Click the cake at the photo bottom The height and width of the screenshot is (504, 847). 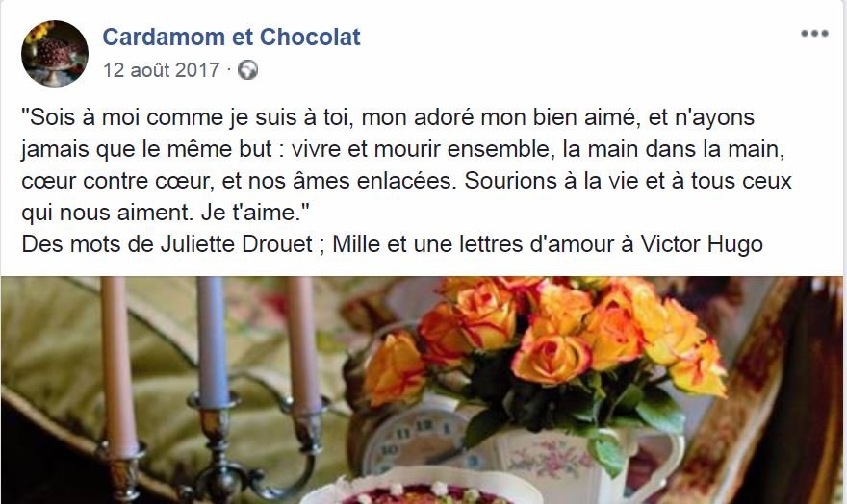coord(422,490)
